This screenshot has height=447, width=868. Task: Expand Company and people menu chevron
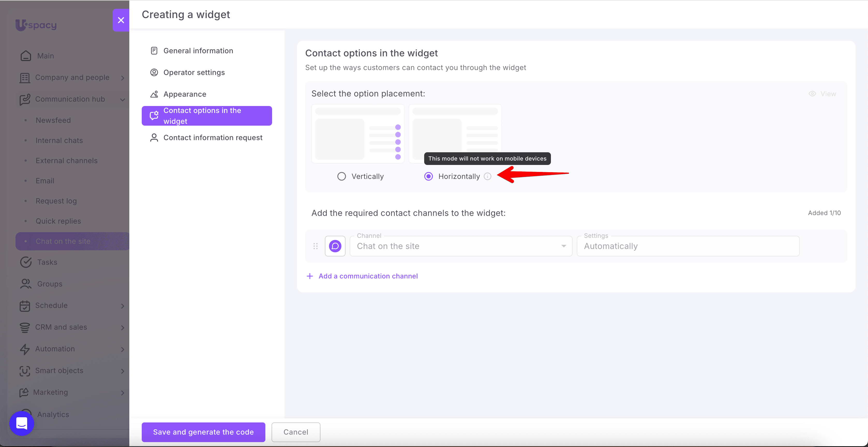123,78
